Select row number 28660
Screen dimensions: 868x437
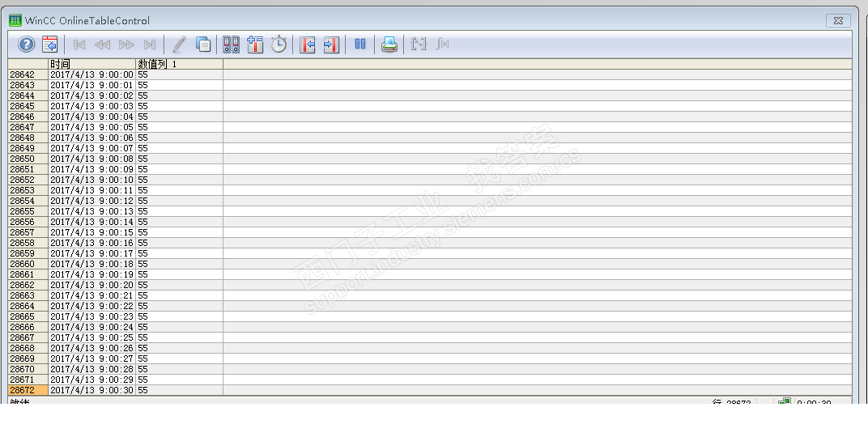28,264
